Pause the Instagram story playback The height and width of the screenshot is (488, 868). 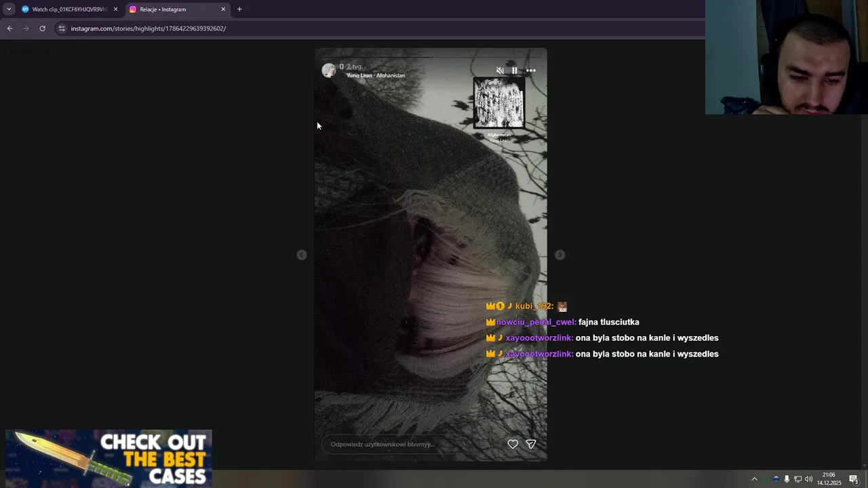pyautogui.click(x=515, y=70)
